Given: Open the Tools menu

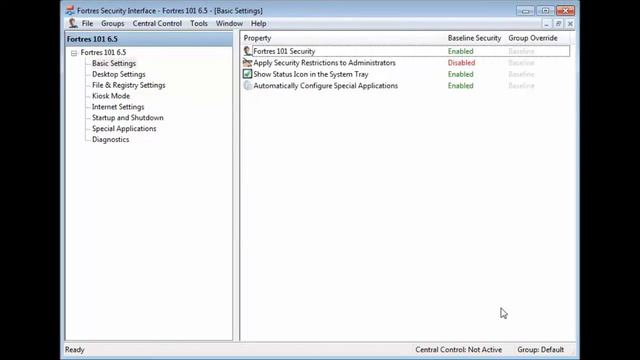Looking at the screenshot, I should [199, 24].
